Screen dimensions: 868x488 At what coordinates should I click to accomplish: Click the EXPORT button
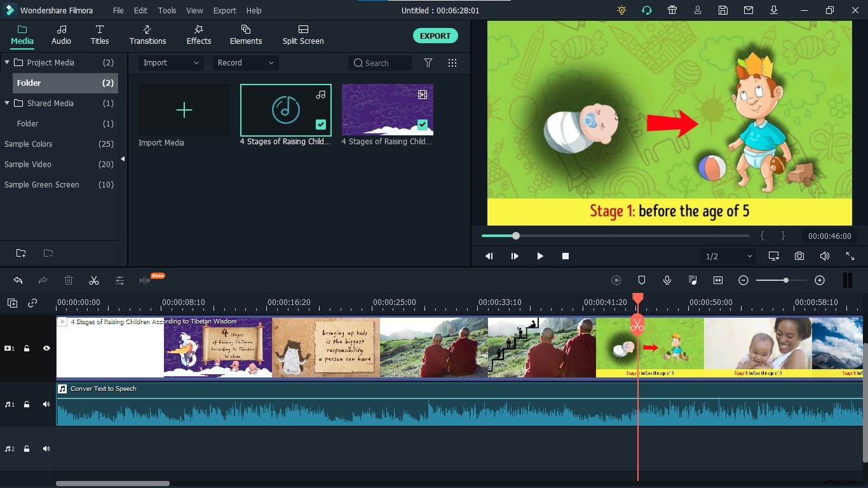(435, 36)
